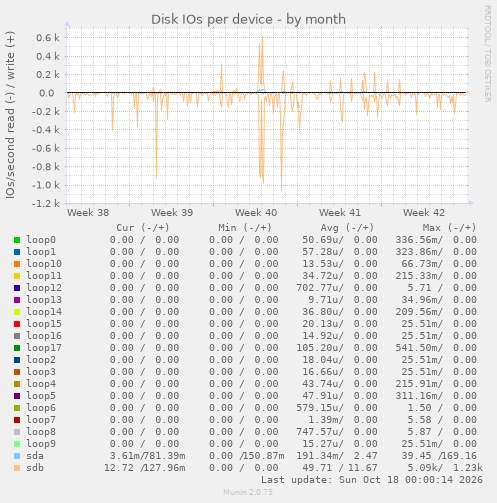Image resolution: width=497 pixels, height=503 pixels.
Task: Click the loop8 max value 5.87
Action: [x=419, y=432]
